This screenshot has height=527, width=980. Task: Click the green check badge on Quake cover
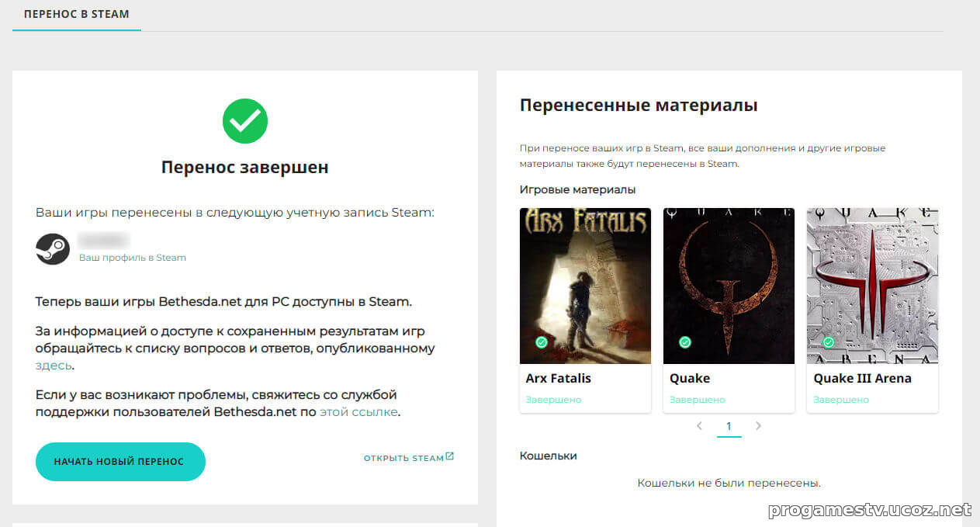[685, 342]
